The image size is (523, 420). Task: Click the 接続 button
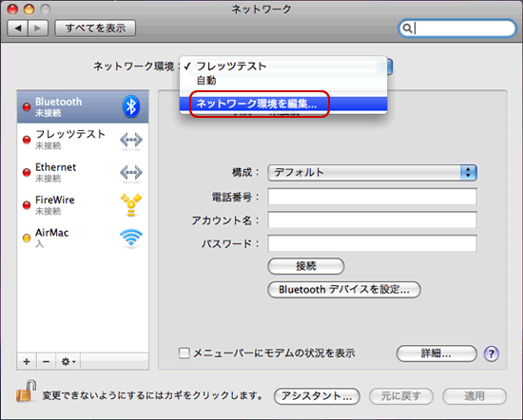306,266
